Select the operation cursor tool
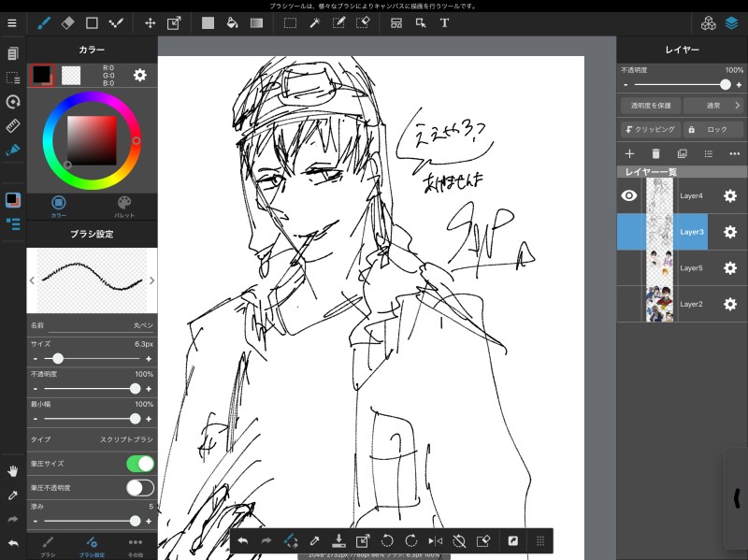 pos(421,22)
